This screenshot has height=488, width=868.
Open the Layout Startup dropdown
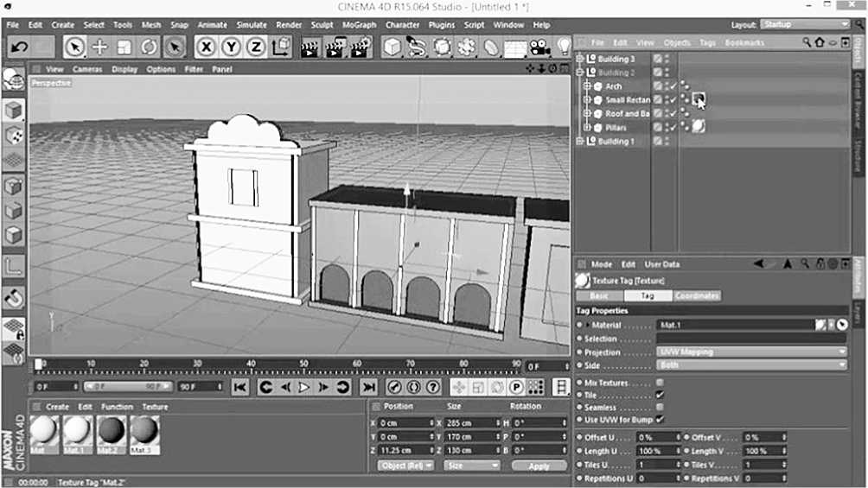pyautogui.click(x=805, y=25)
